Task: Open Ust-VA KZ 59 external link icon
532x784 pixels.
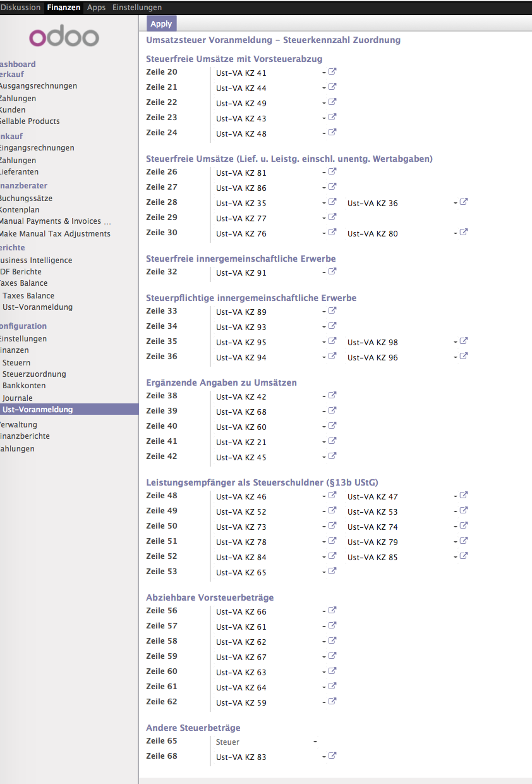Action: pos(331,701)
